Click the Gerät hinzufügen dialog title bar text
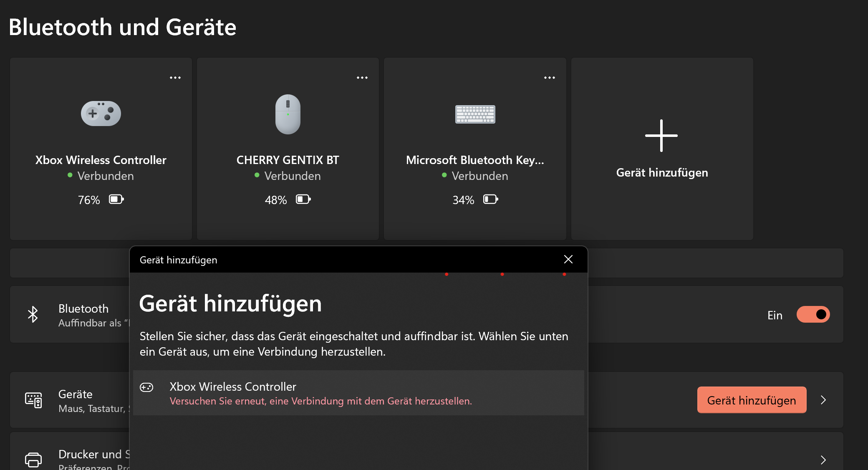The image size is (868, 470). (x=178, y=260)
